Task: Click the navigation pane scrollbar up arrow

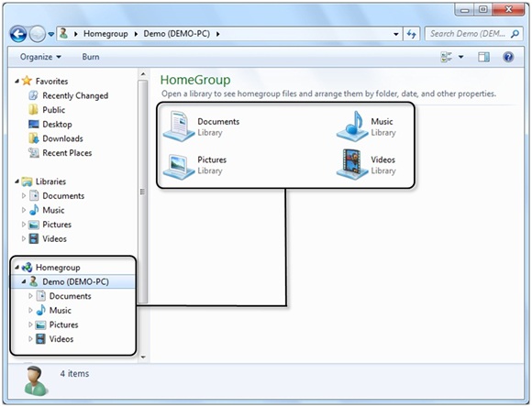Action: click(x=143, y=74)
